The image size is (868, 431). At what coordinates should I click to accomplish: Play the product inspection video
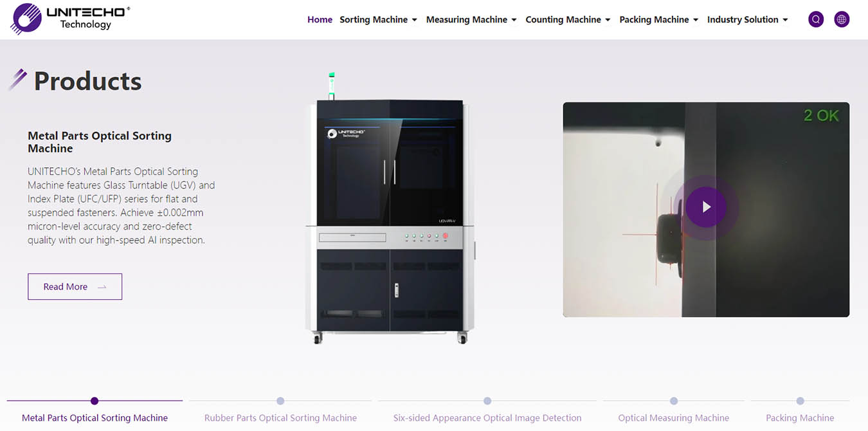pyautogui.click(x=706, y=207)
